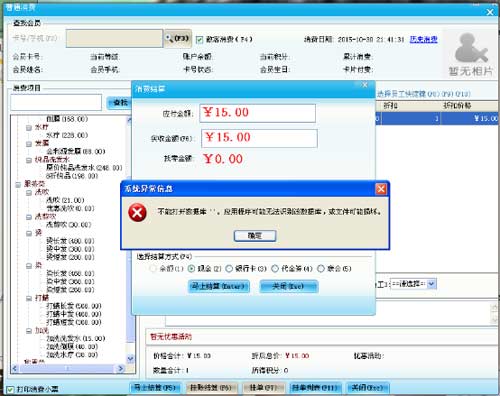This screenshot has width=500, height=396.
Task: Select 加洗洗发水 (15.00) item
Action: tap(76, 338)
